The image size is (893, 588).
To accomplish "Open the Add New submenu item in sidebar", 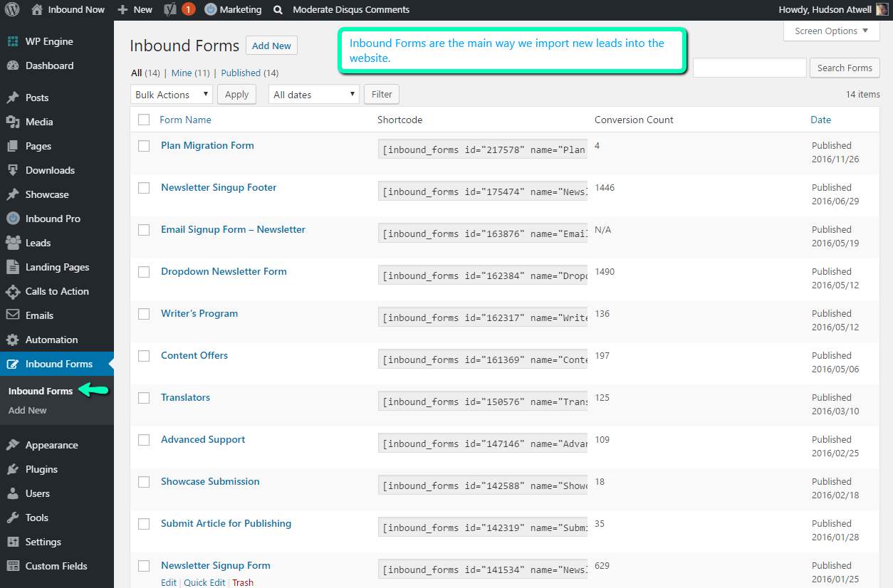I will 28,410.
